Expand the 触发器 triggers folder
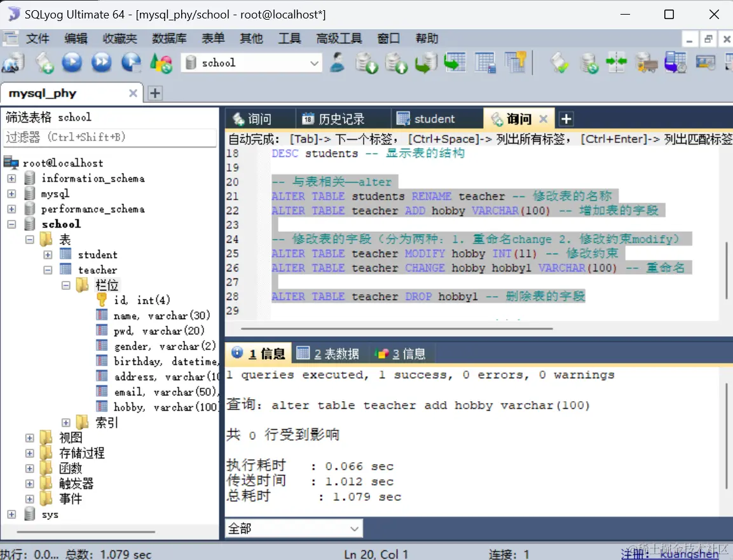Image resolution: width=733 pixels, height=560 pixels. [x=29, y=484]
